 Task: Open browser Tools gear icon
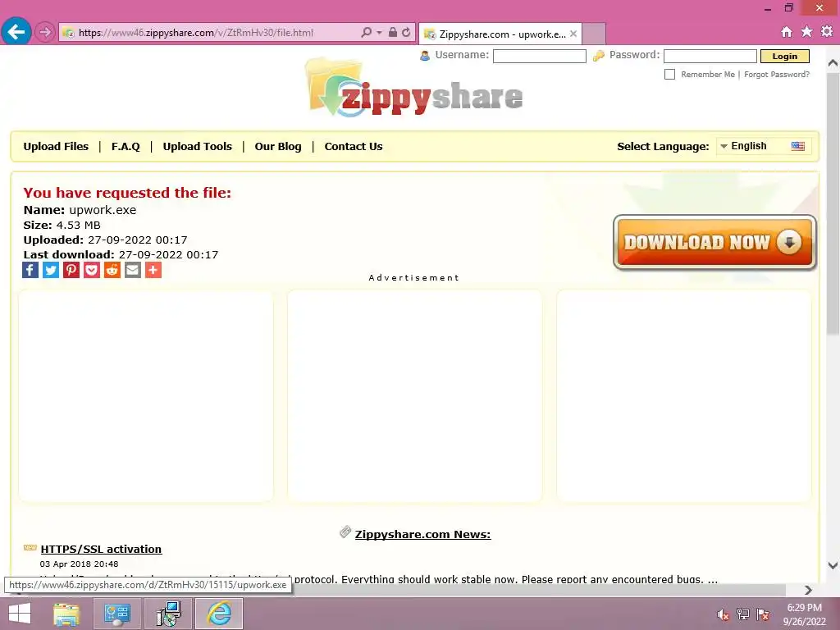pos(827,32)
